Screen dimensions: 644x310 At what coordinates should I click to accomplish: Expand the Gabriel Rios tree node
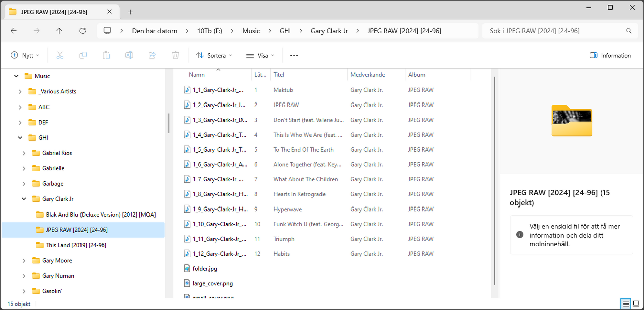coord(24,153)
